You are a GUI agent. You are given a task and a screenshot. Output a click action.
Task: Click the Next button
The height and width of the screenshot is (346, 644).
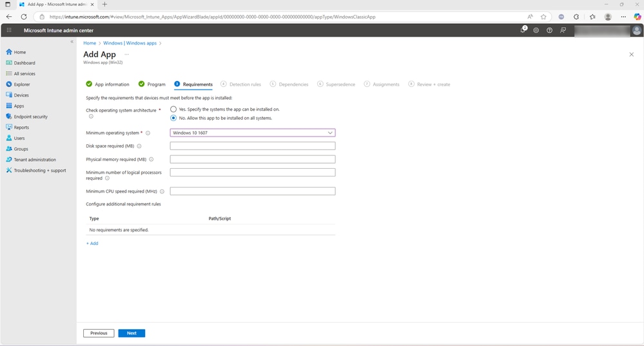coord(132,333)
